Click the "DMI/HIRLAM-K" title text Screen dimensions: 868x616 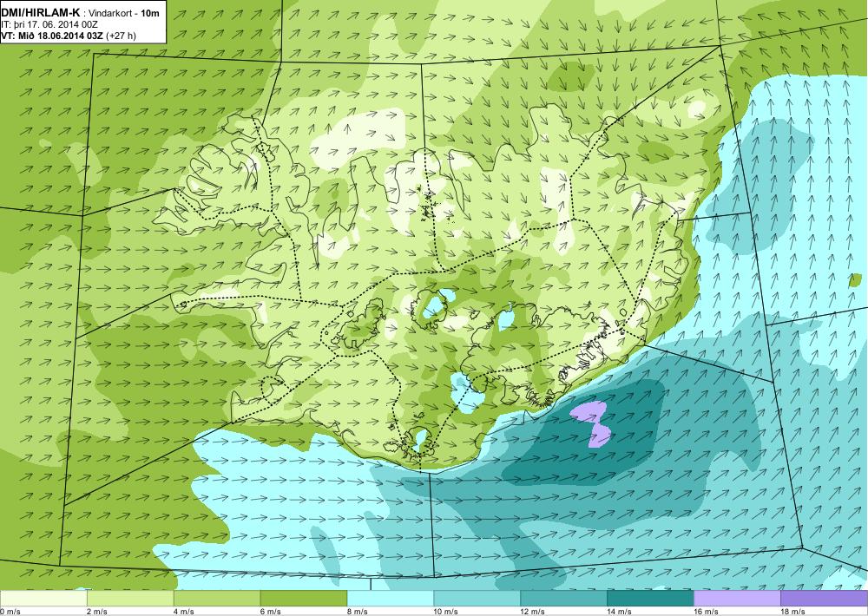(41, 13)
